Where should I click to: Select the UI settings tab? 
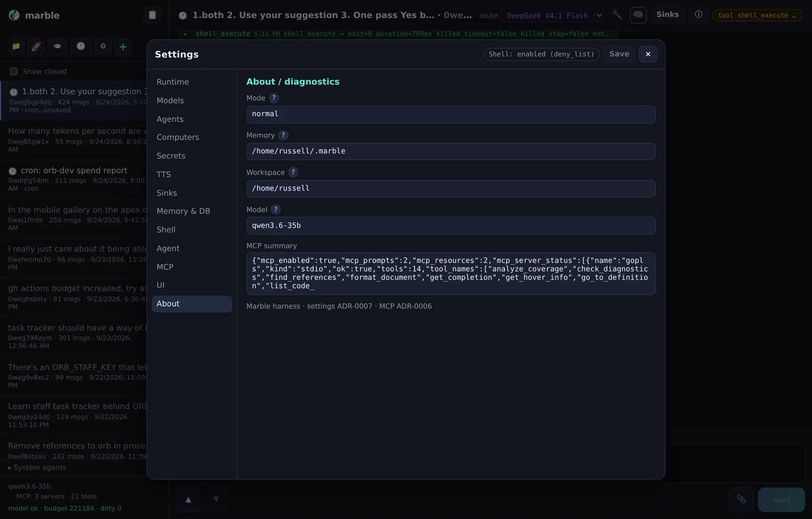pyautogui.click(x=192, y=285)
